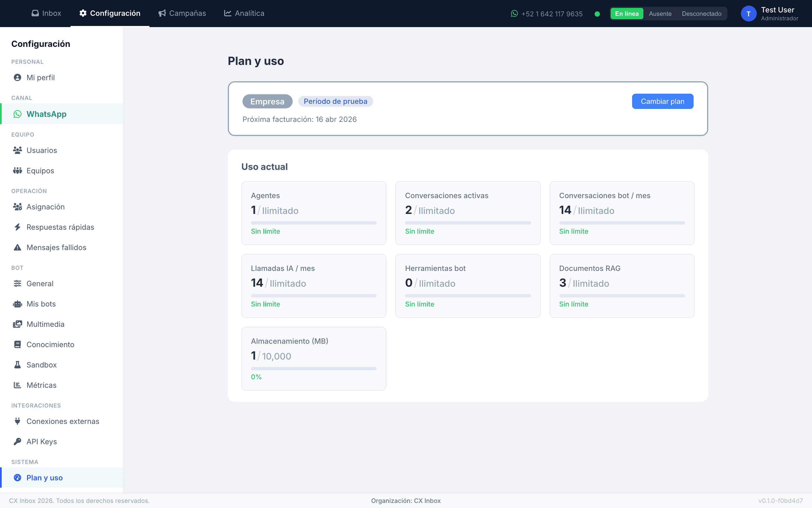Click the API Keys key icon

pos(17,441)
